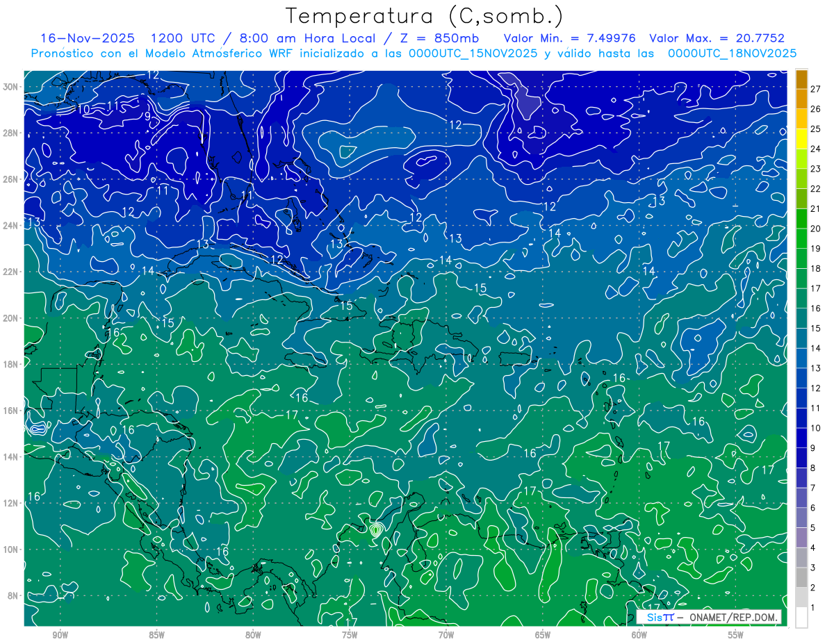Viewport: 834px width, 644px height.
Task: Click the '85W' longitude axis label
Action: tap(157, 635)
